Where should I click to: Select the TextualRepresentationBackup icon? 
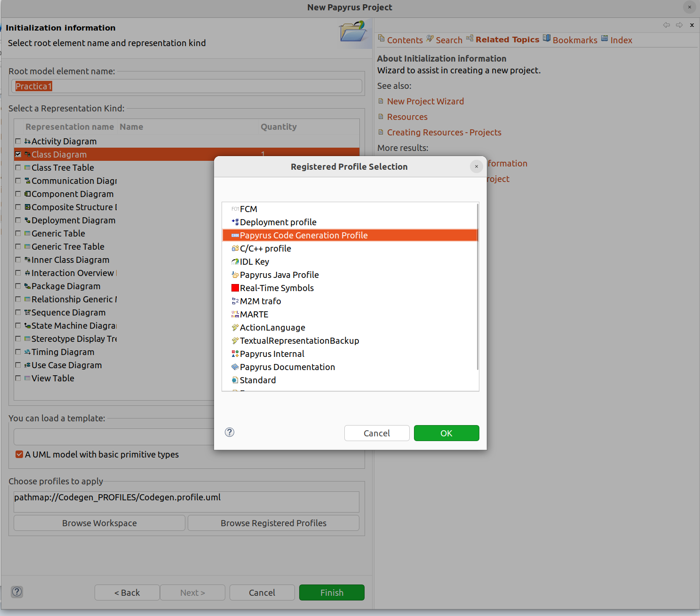point(235,340)
